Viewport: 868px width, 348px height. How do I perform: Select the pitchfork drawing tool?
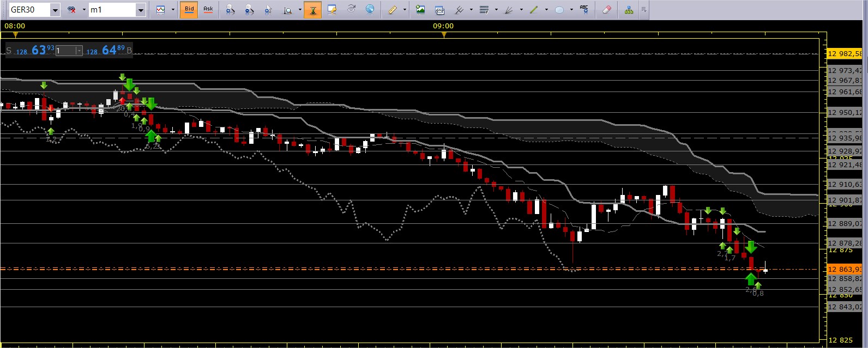click(x=459, y=10)
